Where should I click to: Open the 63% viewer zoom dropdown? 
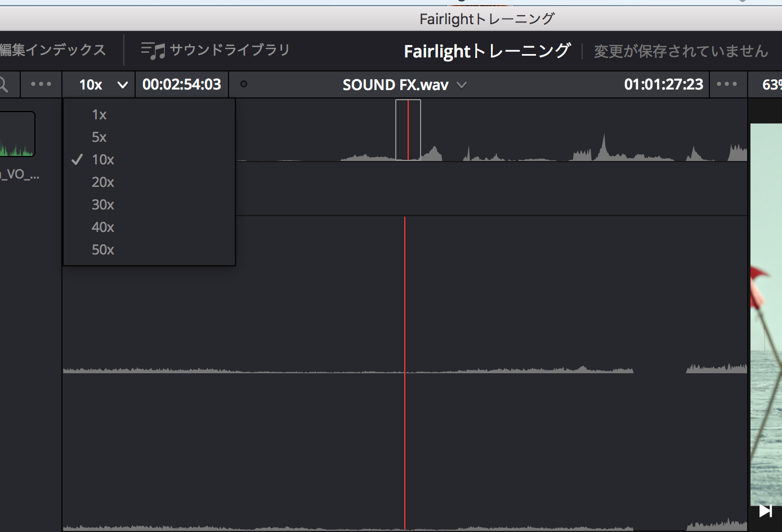point(771,84)
